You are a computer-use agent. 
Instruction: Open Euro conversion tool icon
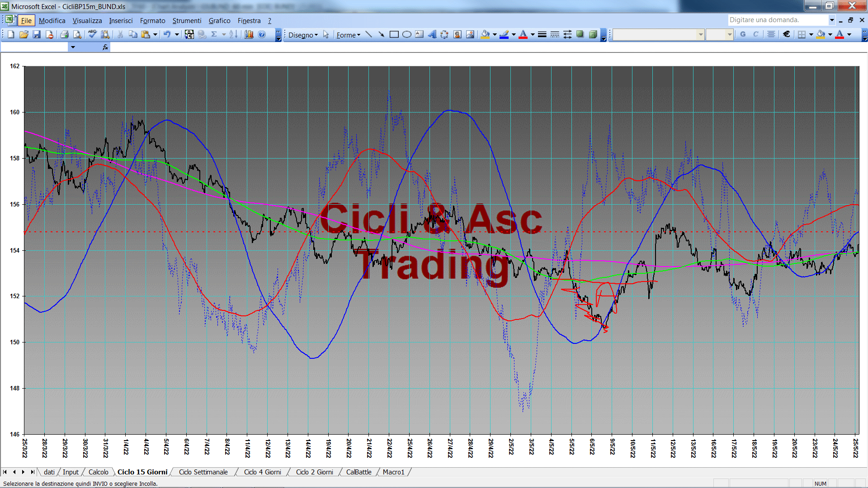pos(189,34)
